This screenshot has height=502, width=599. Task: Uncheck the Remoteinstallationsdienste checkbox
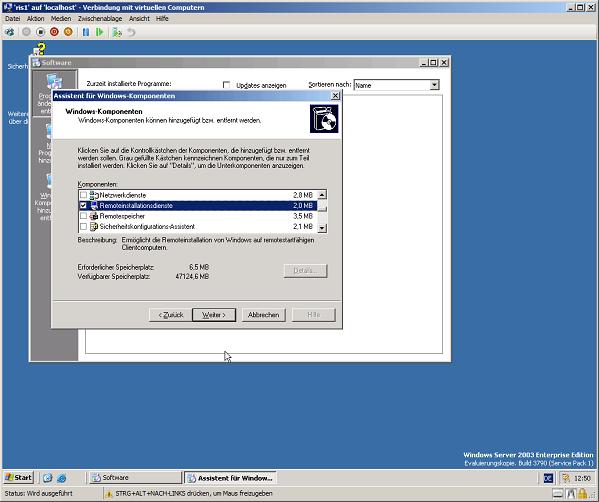(x=83, y=206)
